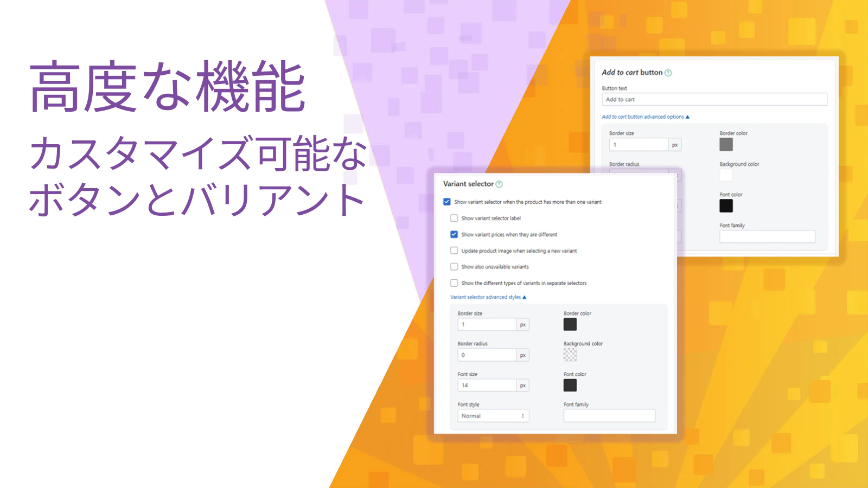Click the 'Variant selector' heading text
This screenshot has width=868, height=488.
[468, 184]
